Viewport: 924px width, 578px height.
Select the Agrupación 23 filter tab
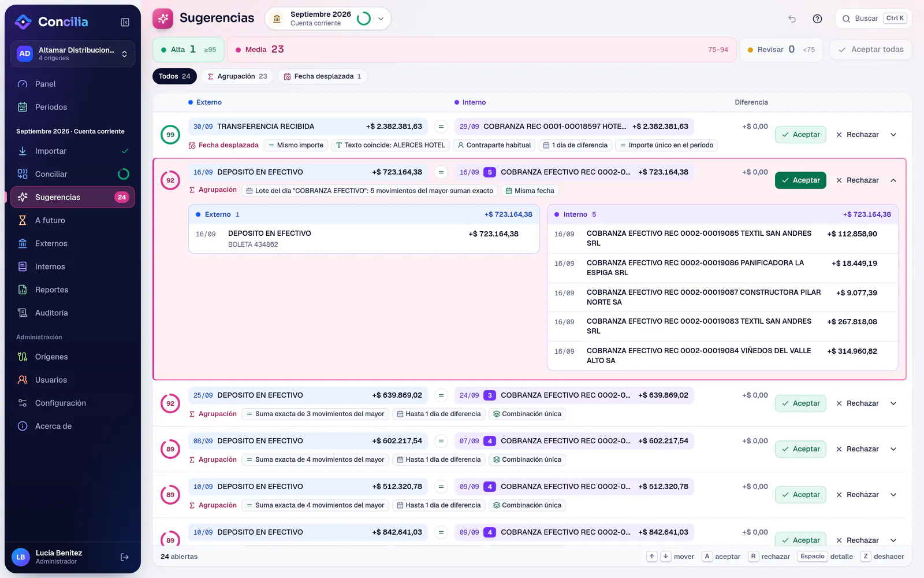point(237,76)
